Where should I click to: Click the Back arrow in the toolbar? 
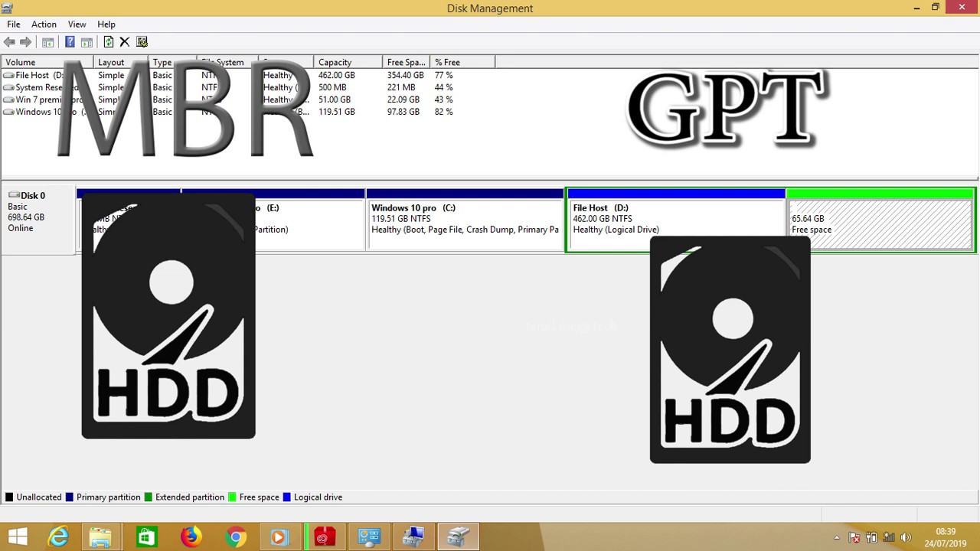(9, 42)
